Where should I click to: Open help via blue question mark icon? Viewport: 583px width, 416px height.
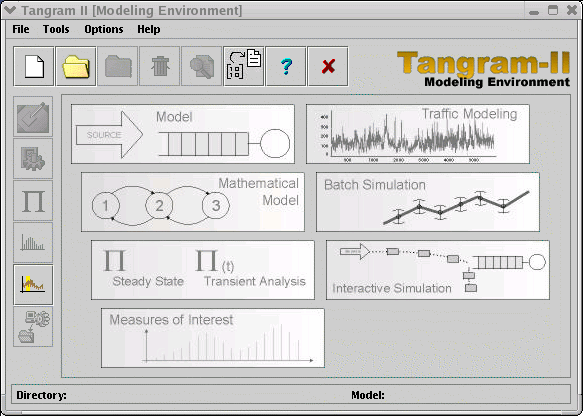click(286, 67)
